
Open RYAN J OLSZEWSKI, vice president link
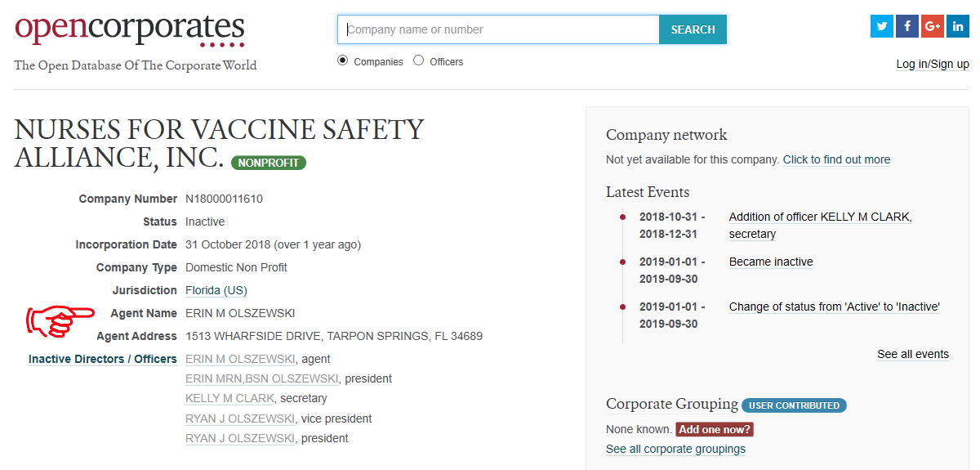pyautogui.click(x=240, y=419)
